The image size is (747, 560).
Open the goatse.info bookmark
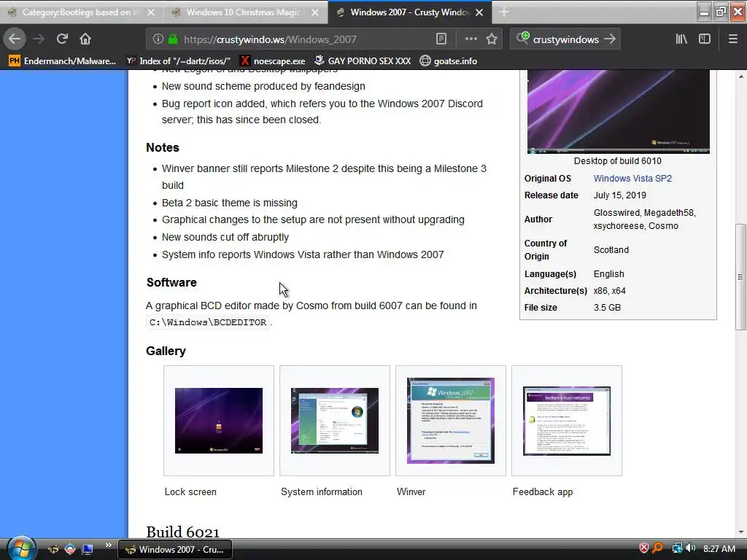pos(449,61)
